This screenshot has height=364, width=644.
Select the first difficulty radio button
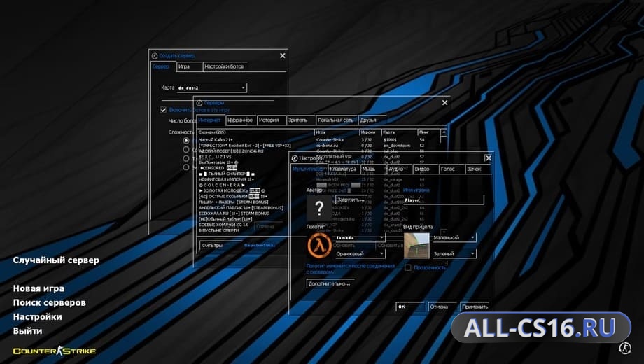click(186, 141)
